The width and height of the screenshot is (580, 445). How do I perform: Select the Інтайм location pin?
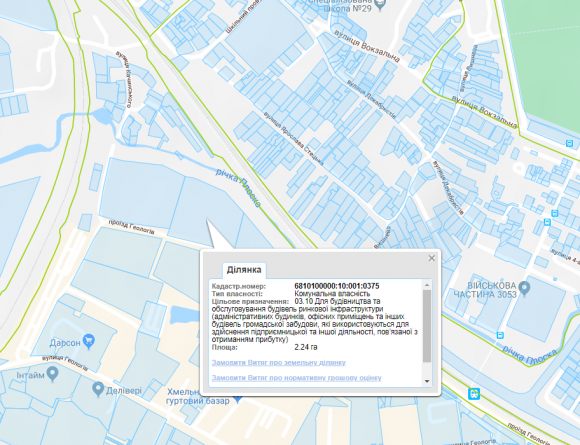[x=53, y=374]
